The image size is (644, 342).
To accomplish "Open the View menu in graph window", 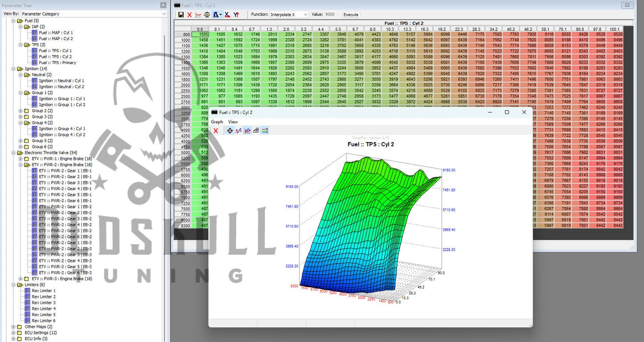I will point(233,122).
